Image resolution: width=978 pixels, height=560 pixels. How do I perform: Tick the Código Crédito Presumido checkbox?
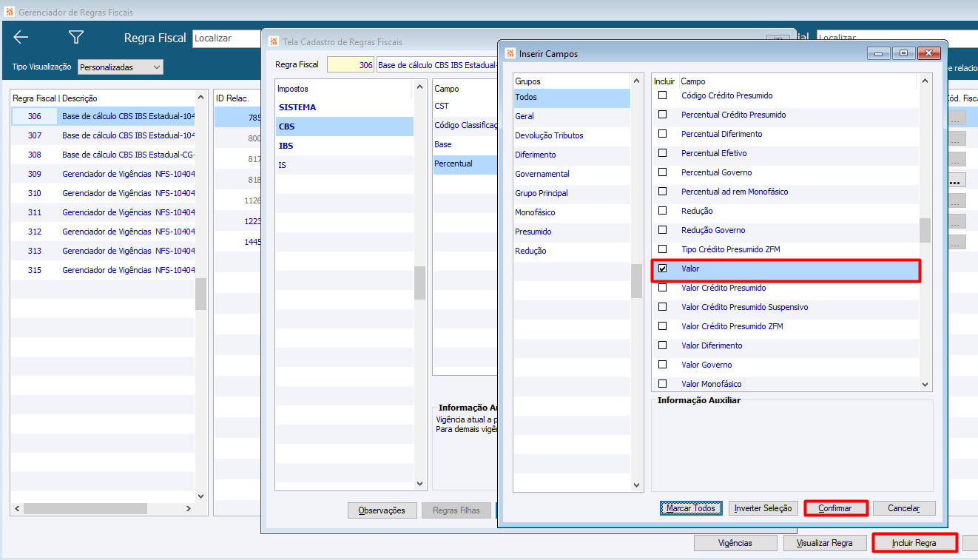663,95
